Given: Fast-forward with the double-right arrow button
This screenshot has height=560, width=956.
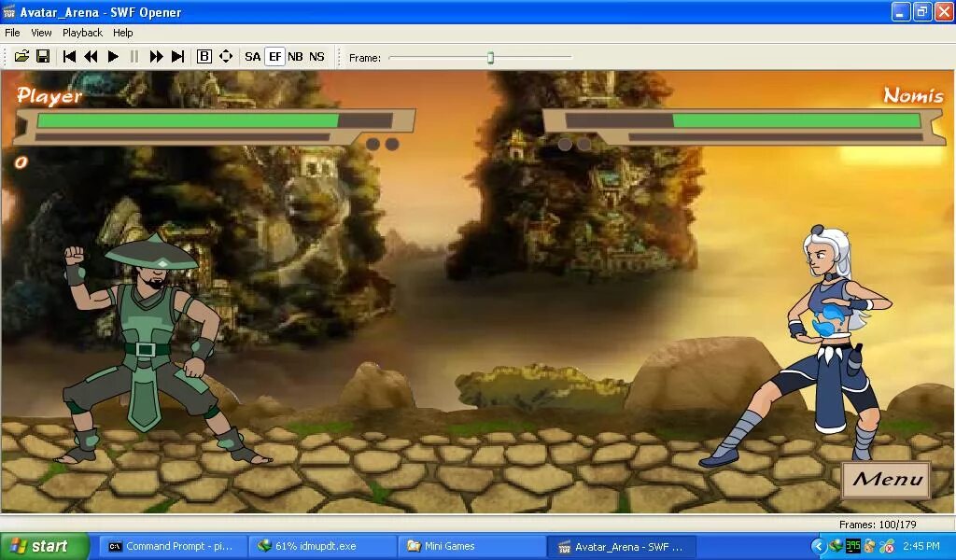Looking at the screenshot, I should click(x=156, y=57).
